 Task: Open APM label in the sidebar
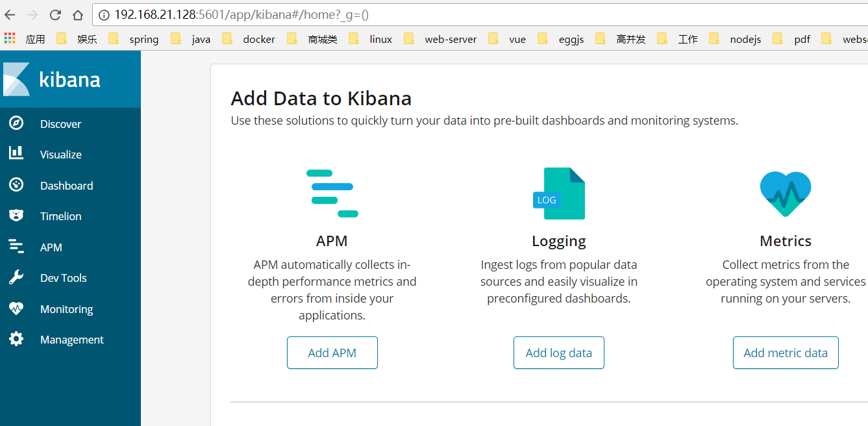51,247
